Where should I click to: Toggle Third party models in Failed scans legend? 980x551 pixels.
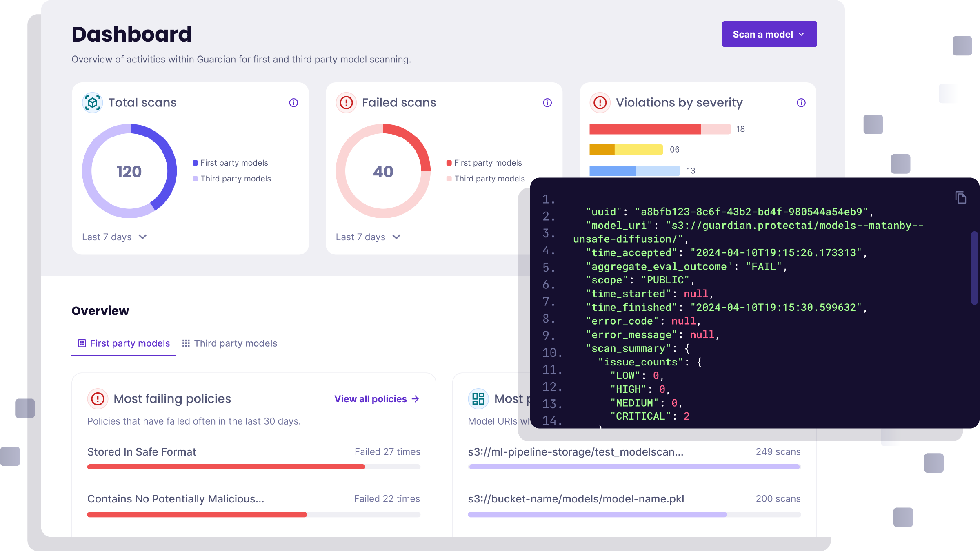tap(486, 179)
